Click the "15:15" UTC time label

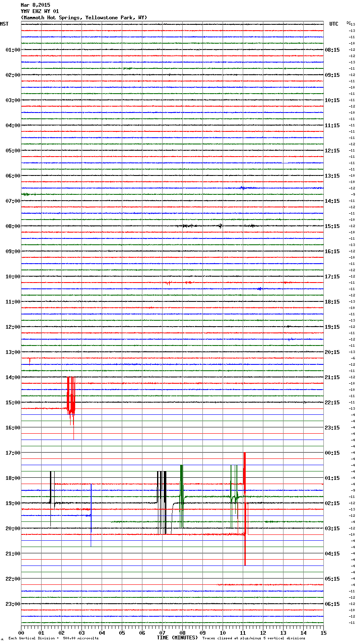click(x=332, y=226)
